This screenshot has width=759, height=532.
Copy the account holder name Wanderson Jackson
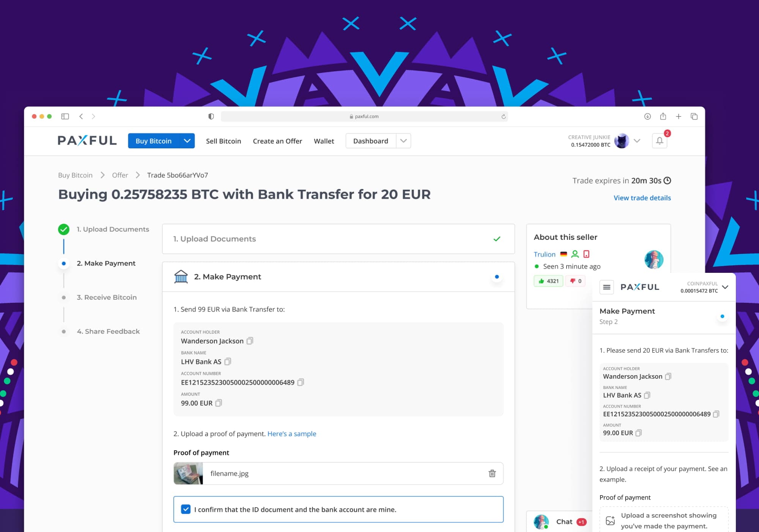tap(249, 341)
